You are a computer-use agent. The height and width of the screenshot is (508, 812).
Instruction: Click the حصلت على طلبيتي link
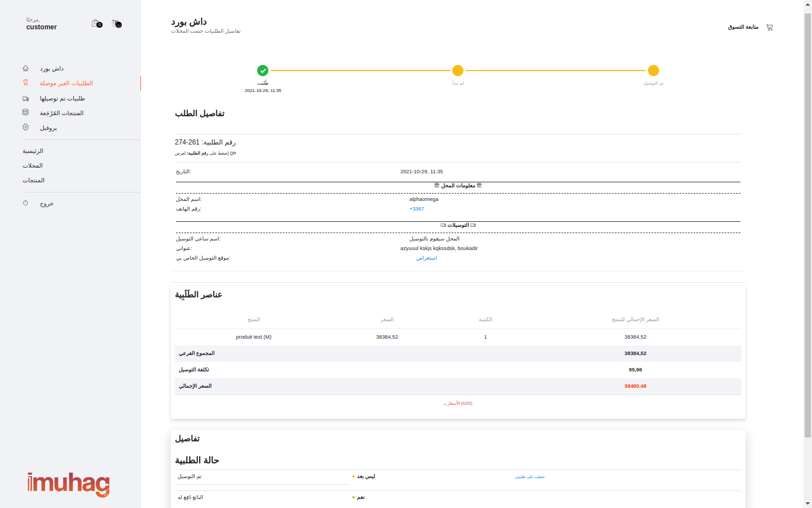pos(529,477)
